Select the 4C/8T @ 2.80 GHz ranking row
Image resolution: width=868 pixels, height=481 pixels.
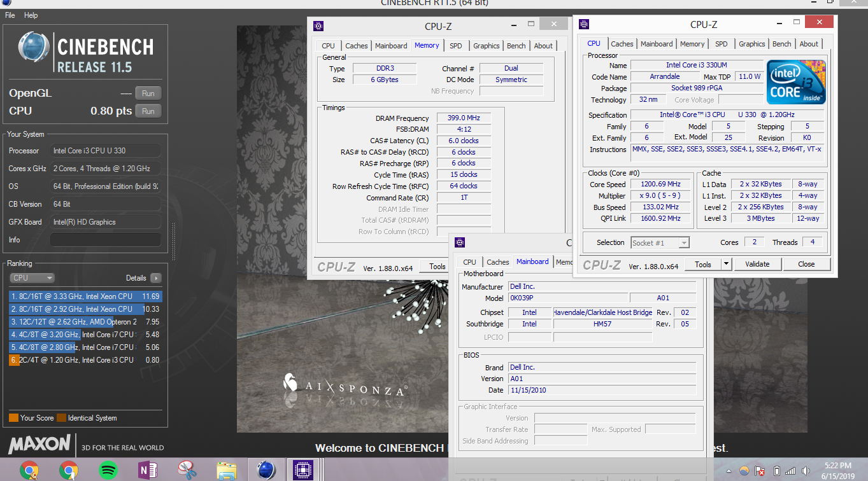[x=85, y=347]
